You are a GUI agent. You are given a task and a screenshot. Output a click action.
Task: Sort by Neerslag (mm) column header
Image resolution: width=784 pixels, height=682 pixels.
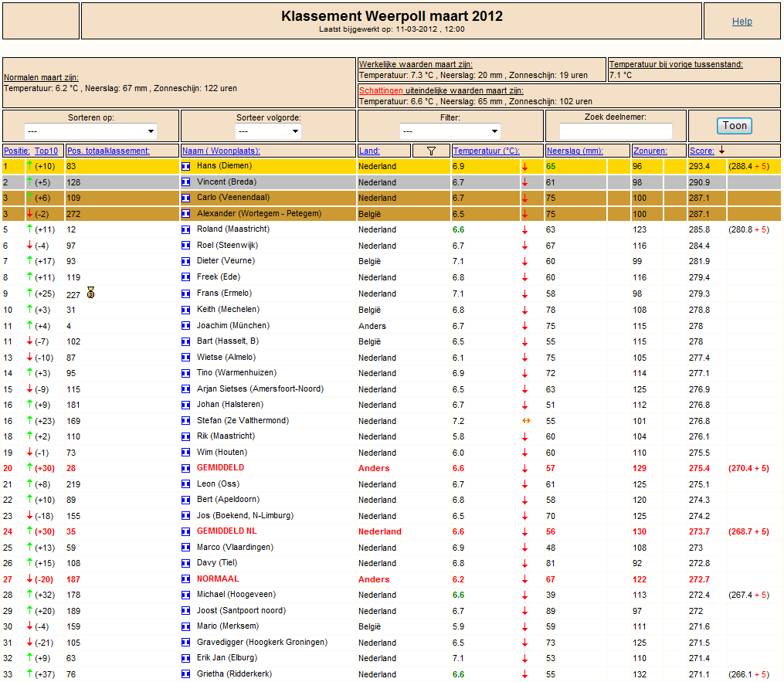tap(575, 151)
